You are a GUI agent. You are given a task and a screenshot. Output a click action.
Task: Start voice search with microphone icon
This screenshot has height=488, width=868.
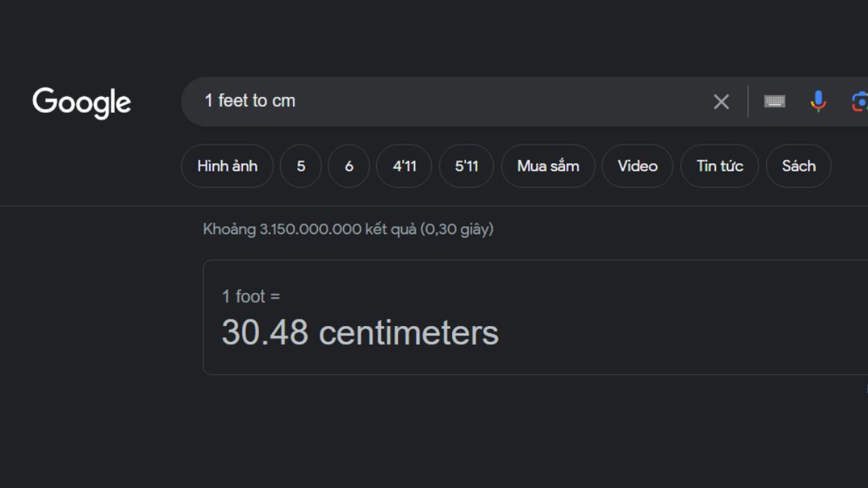(x=818, y=102)
